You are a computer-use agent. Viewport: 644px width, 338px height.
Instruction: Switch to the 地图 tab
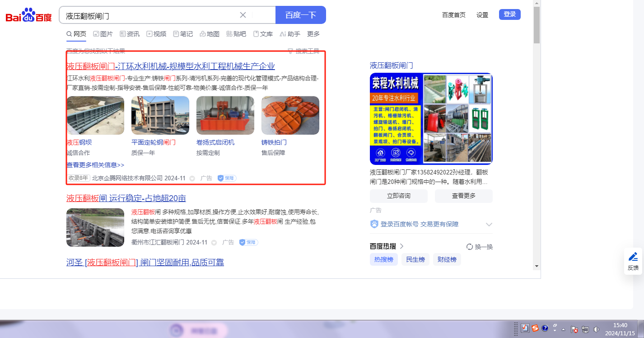coord(210,34)
